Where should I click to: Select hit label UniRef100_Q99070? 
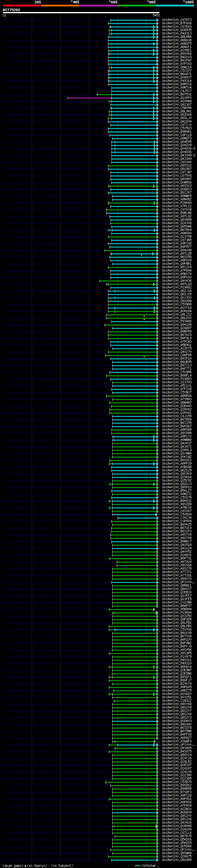tap(177, 579)
